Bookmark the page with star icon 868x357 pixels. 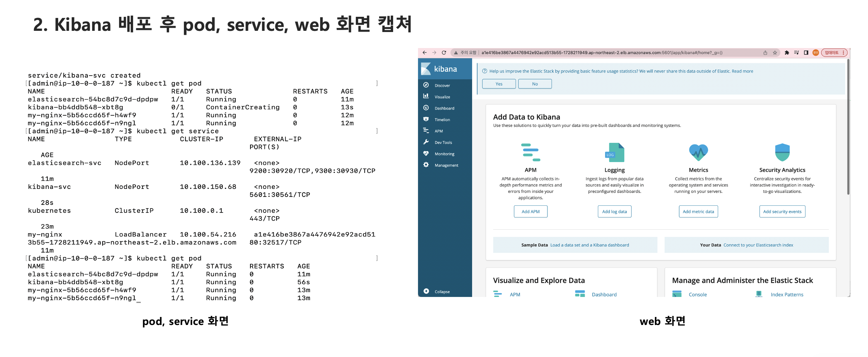click(x=775, y=53)
